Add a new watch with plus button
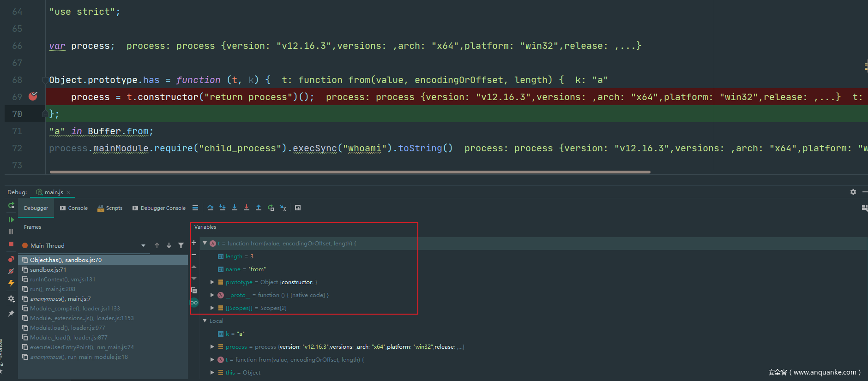The width and height of the screenshot is (868, 381). (x=194, y=243)
